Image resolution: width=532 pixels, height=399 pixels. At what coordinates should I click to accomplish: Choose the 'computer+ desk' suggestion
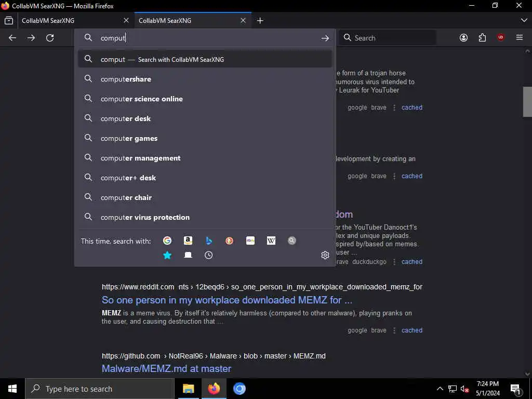point(205,178)
